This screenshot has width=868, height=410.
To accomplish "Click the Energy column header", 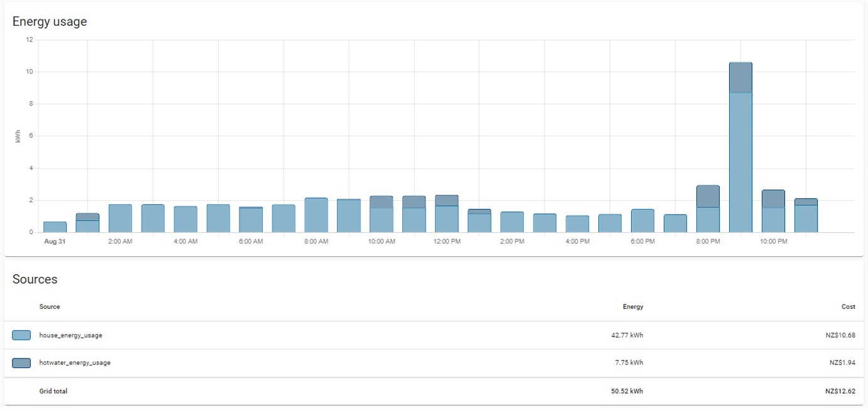I will 633,307.
